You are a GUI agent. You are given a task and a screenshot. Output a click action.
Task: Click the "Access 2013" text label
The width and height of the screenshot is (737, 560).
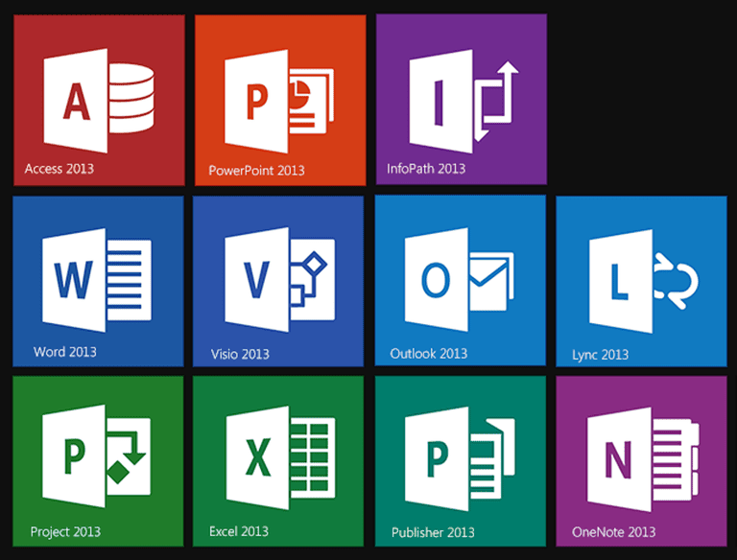pos(59,170)
